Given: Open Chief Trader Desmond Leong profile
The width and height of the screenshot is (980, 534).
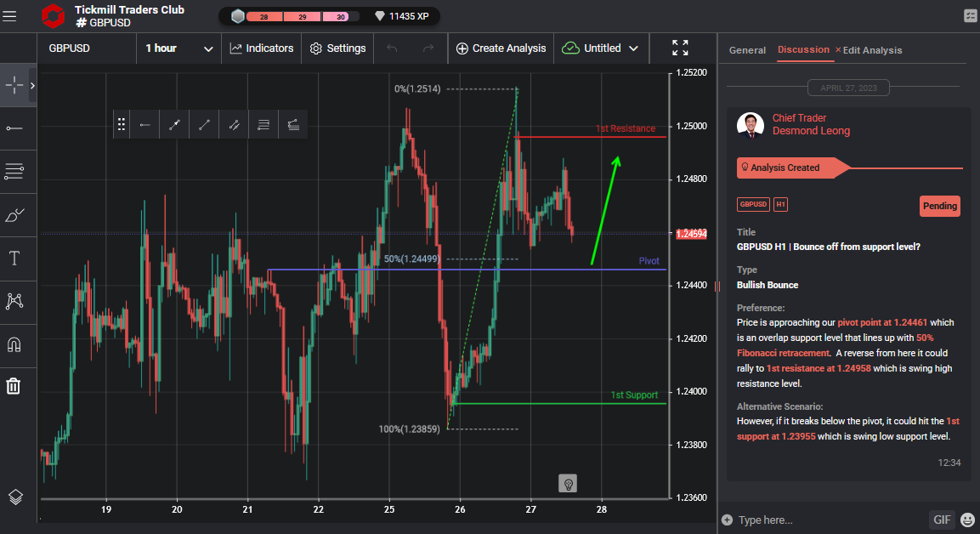Looking at the screenshot, I should tap(811, 124).
